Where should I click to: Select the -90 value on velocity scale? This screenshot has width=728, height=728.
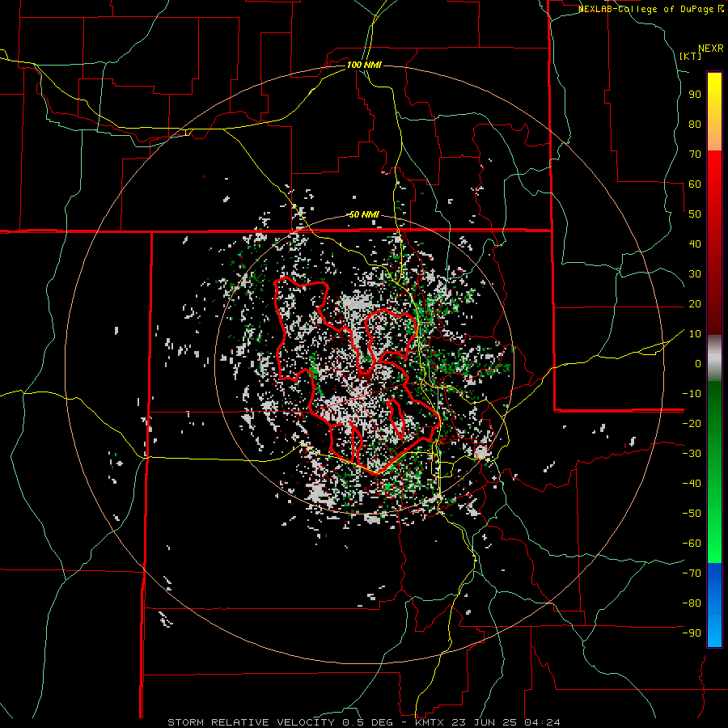click(x=692, y=633)
